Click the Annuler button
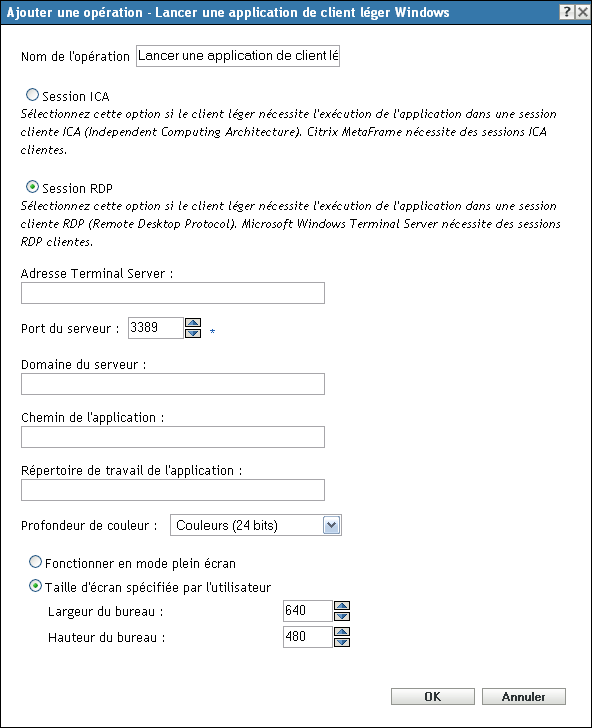The width and height of the screenshot is (592, 728). tap(524, 696)
